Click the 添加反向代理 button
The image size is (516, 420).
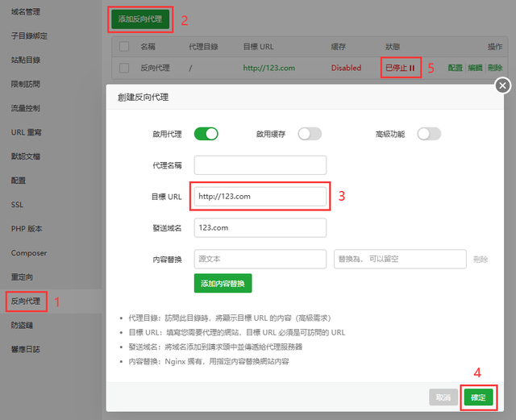click(140, 19)
